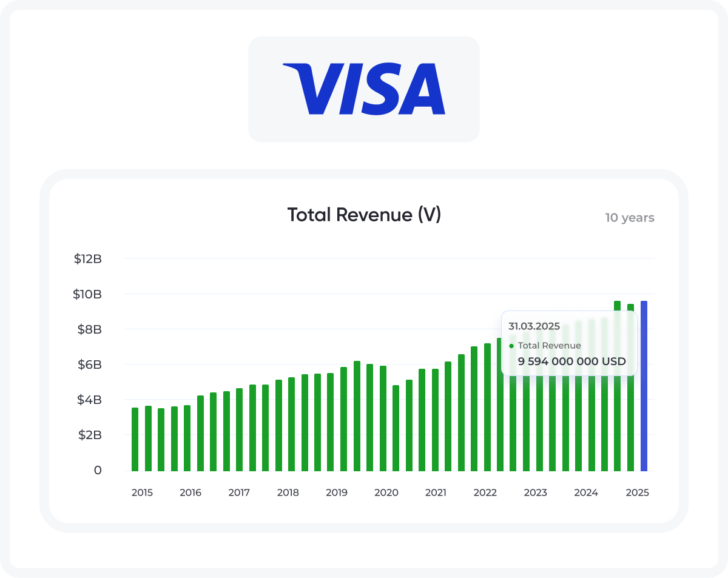Click the "$6B" y-axis label
The image size is (728, 578).
point(89,365)
